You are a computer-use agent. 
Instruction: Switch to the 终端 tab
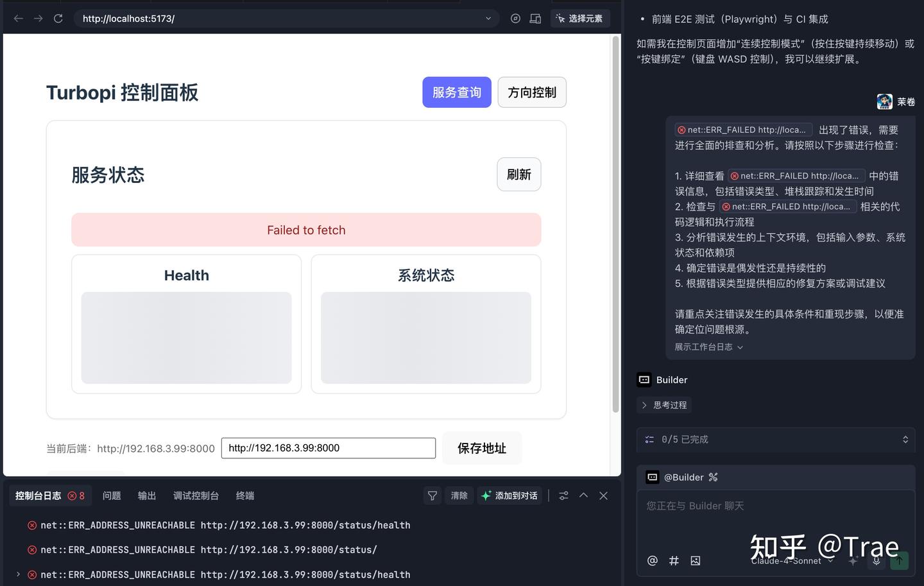pyautogui.click(x=244, y=496)
